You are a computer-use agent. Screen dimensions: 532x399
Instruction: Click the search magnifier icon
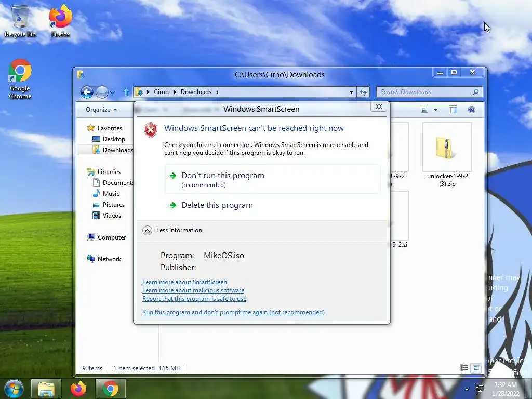tap(476, 92)
